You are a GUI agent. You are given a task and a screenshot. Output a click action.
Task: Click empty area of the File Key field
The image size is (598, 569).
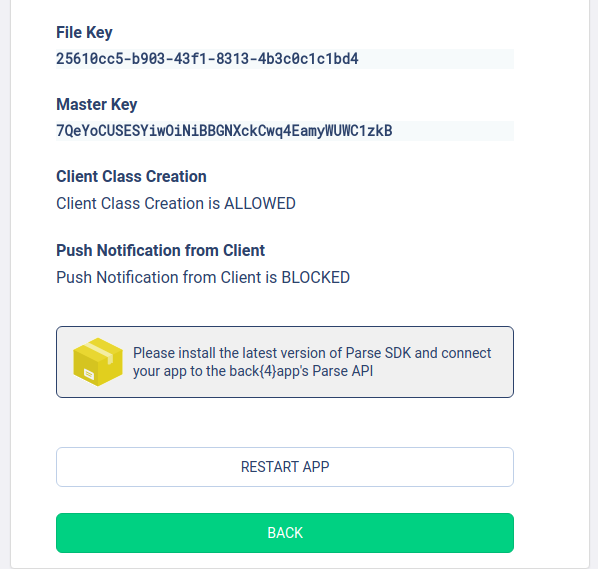(x=436, y=59)
